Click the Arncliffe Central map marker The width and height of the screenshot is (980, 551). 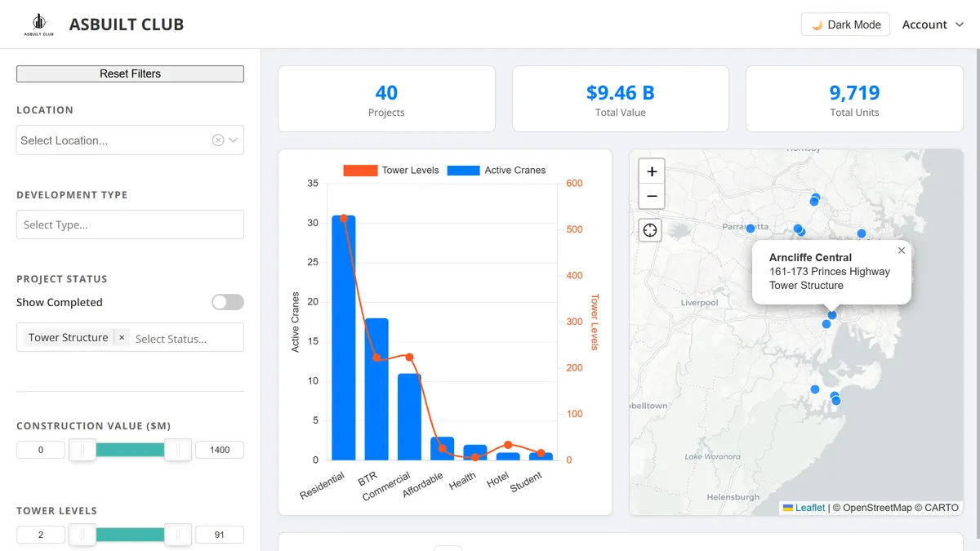[832, 314]
